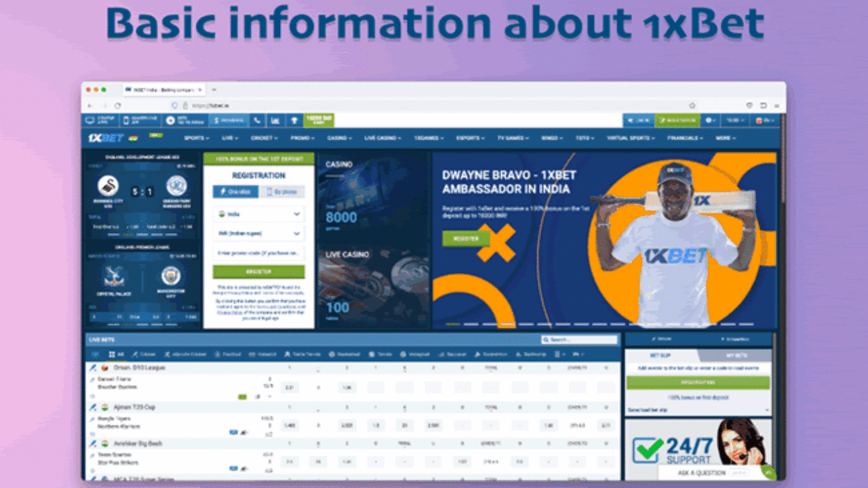The height and width of the screenshot is (488, 868).
Task: Switch to the My Bets tab
Action: coord(738,355)
